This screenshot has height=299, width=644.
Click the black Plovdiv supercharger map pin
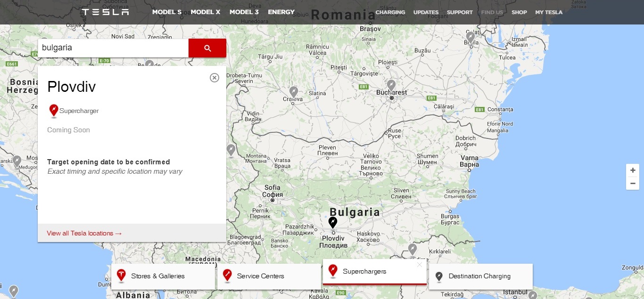(333, 222)
